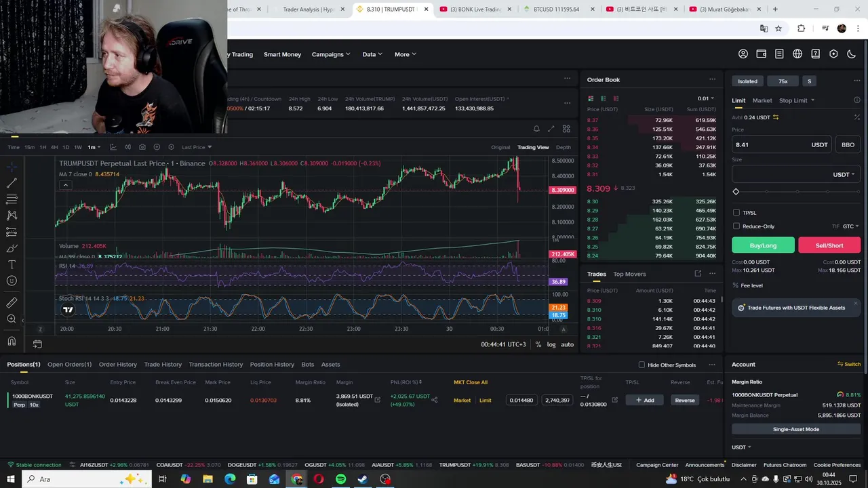Open the forecasting and measurement tools
This screenshot has height=488, width=868.
tap(12, 232)
